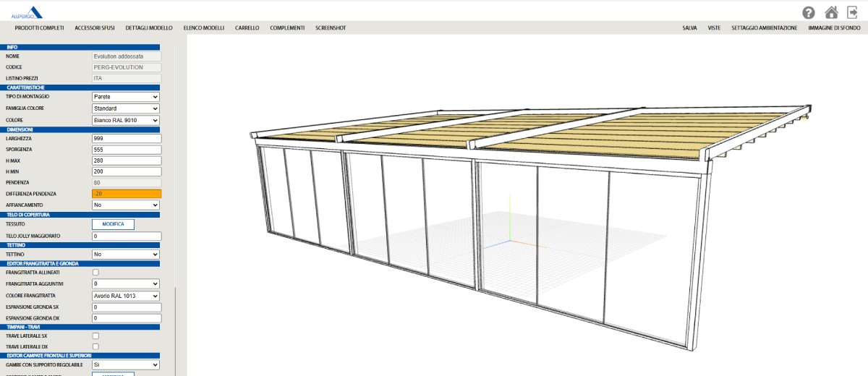Click the logout exit icon
868x376 pixels.
coord(853,12)
